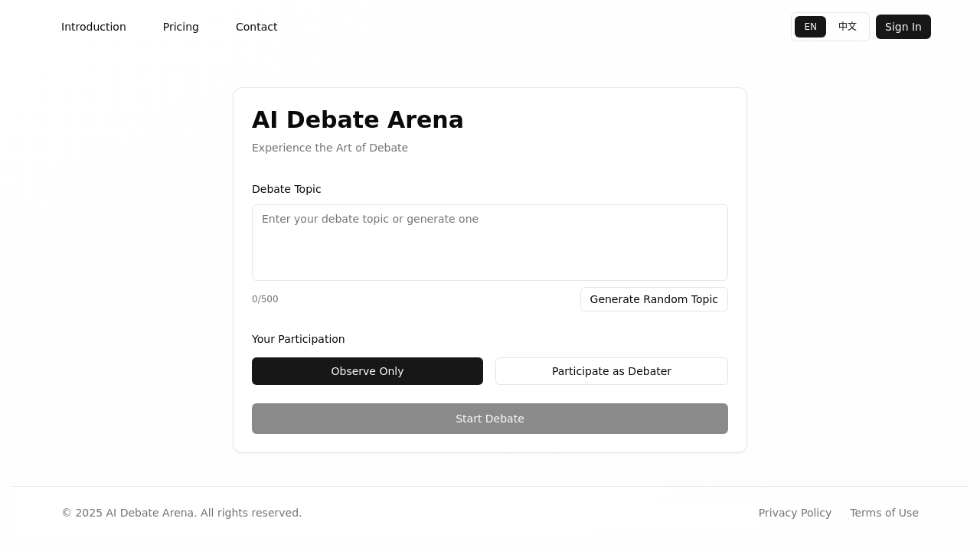Click the 0/500 character counter
Viewport: 980px width, 551px height.
click(x=265, y=299)
